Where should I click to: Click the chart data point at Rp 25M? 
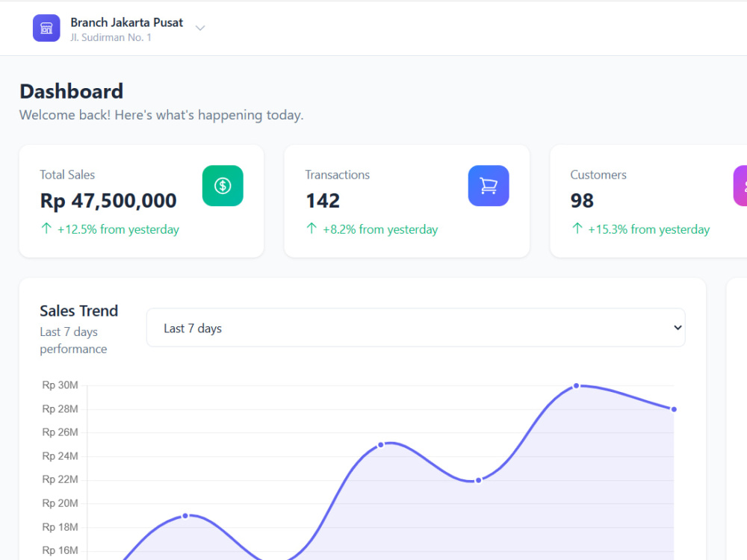click(x=381, y=445)
